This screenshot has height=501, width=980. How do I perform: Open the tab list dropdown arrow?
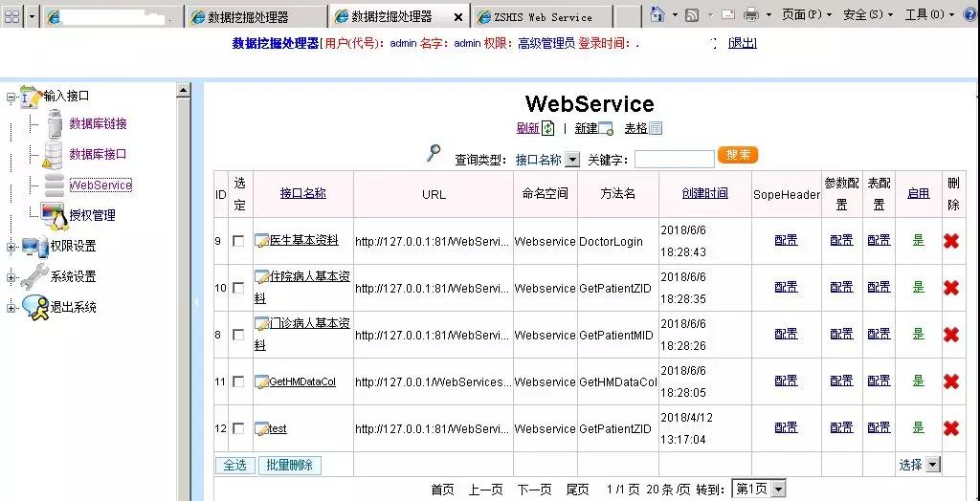coord(33,17)
